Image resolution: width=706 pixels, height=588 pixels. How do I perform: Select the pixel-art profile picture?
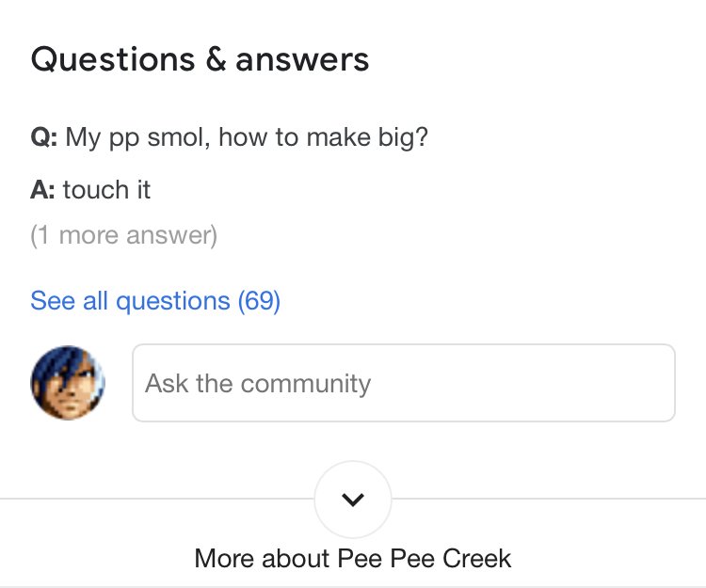tap(68, 383)
